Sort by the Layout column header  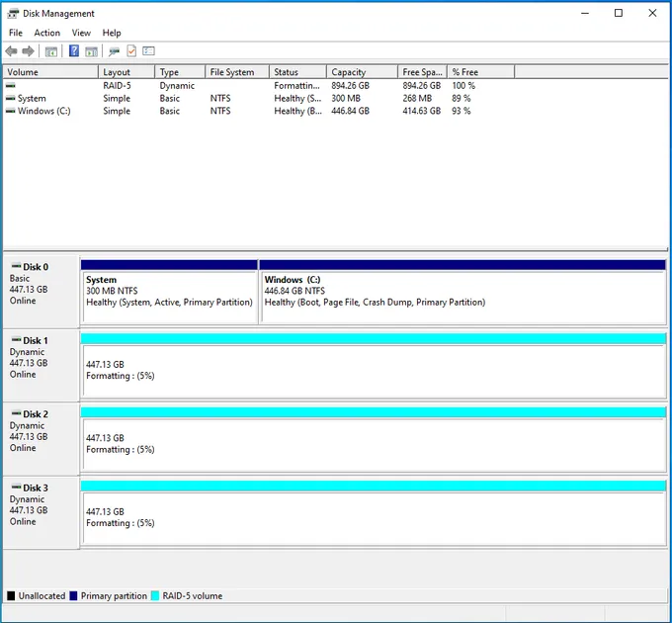(126, 72)
